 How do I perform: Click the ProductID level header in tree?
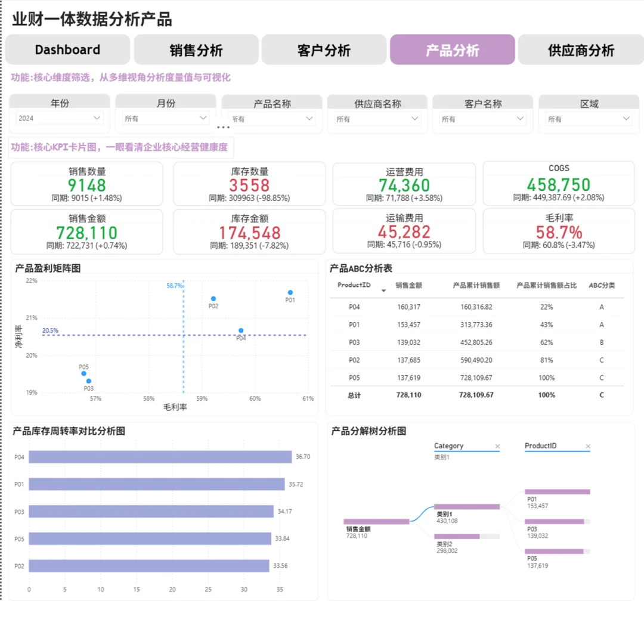(x=540, y=446)
